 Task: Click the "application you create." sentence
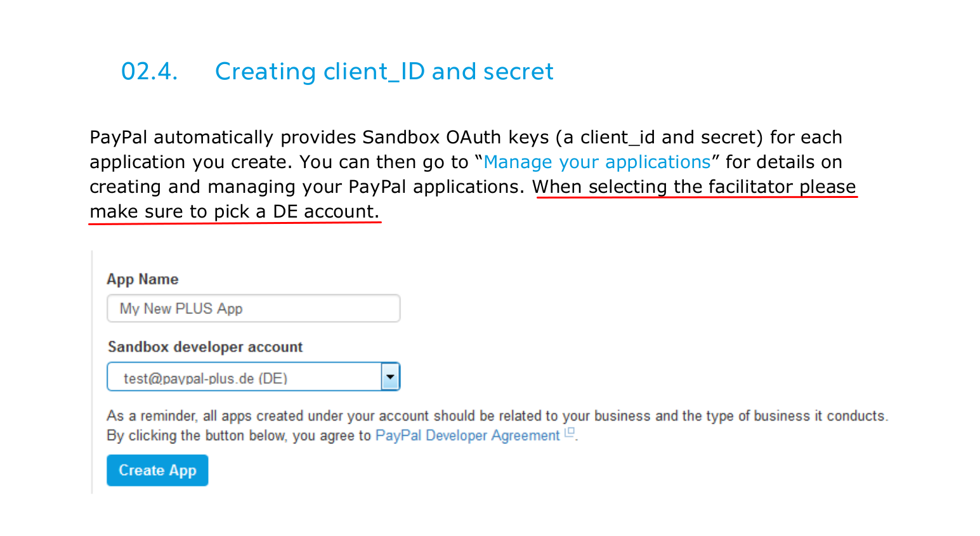(190, 162)
